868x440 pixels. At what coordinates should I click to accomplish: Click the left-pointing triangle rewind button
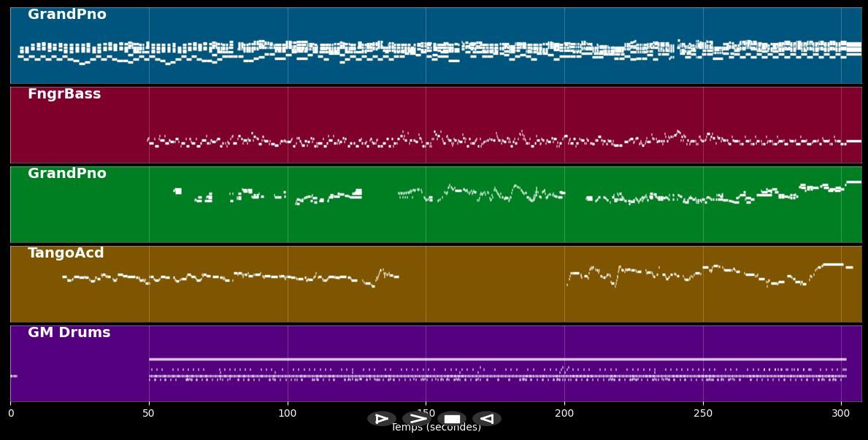click(486, 419)
